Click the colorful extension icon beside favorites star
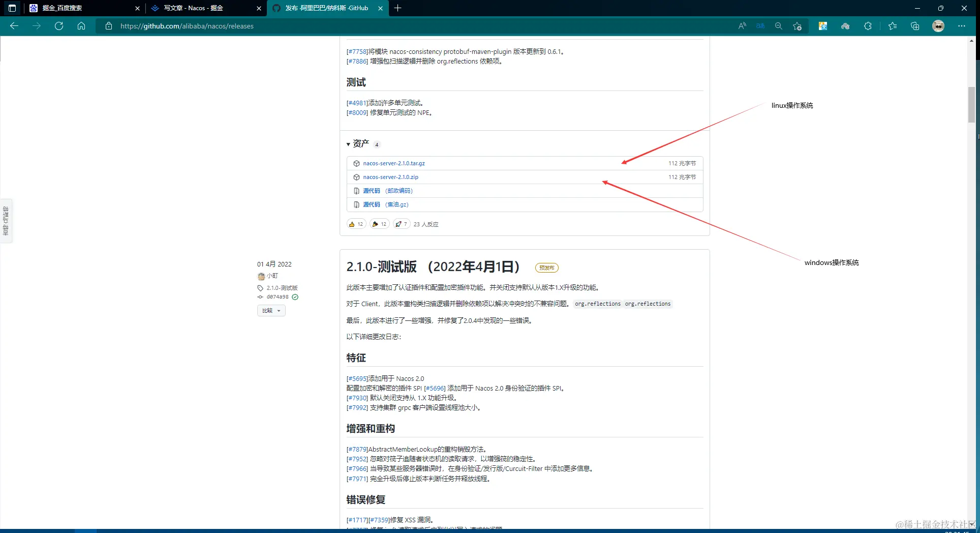The image size is (980, 533). (x=823, y=26)
